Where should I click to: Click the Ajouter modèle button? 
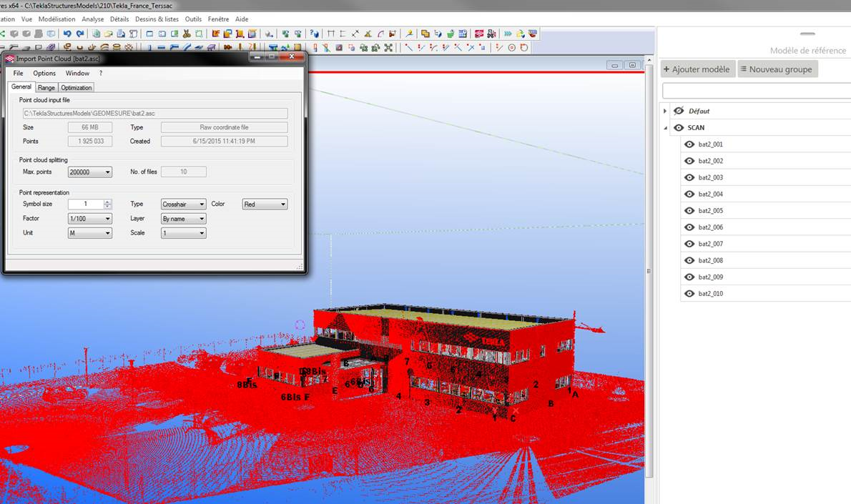pos(697,69)
